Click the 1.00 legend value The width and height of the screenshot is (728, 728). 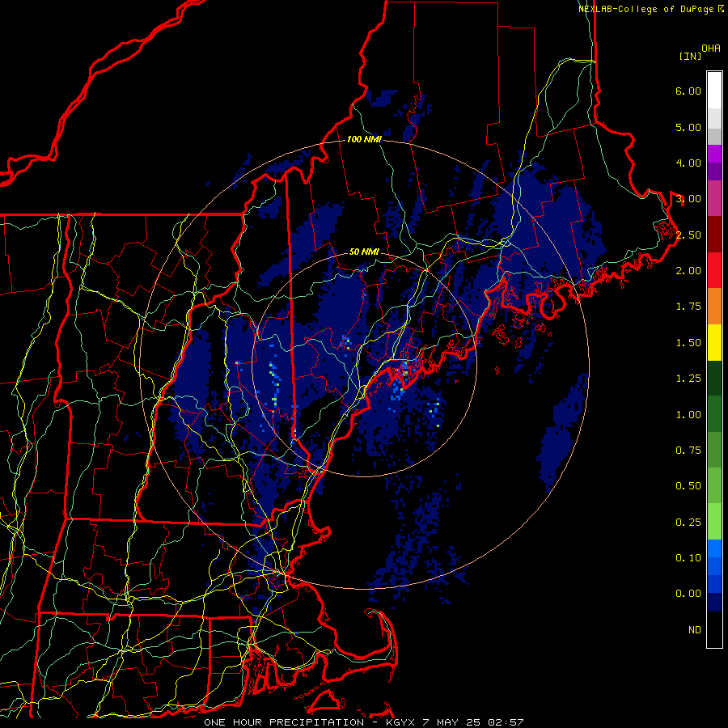tap(688, 415)
